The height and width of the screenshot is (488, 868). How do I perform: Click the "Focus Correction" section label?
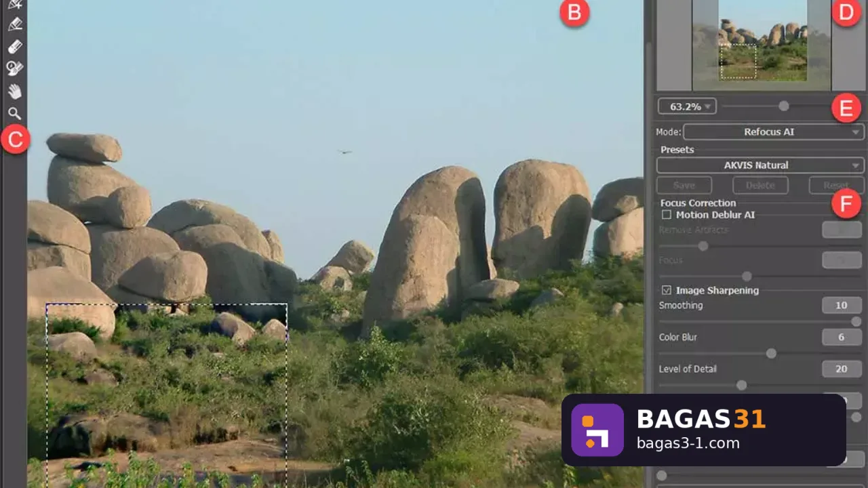tap(698, 203)
